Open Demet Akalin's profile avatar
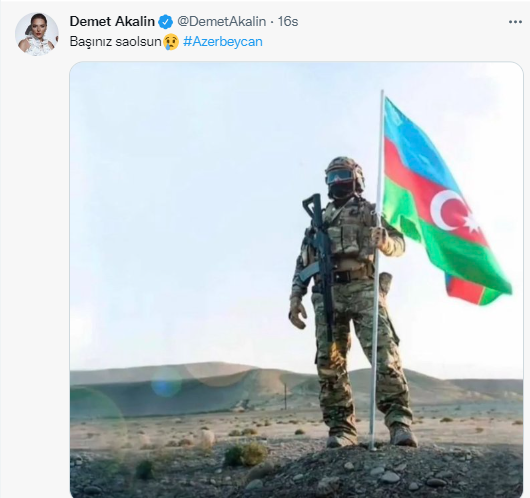Screen dimensions: 530x498 tap(37, 34)
